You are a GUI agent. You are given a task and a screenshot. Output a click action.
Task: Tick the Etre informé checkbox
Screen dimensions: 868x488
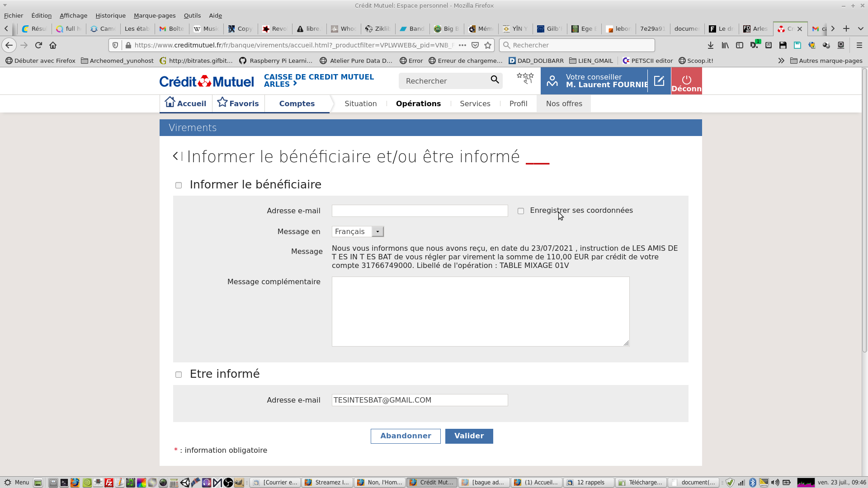coord(179,375)
